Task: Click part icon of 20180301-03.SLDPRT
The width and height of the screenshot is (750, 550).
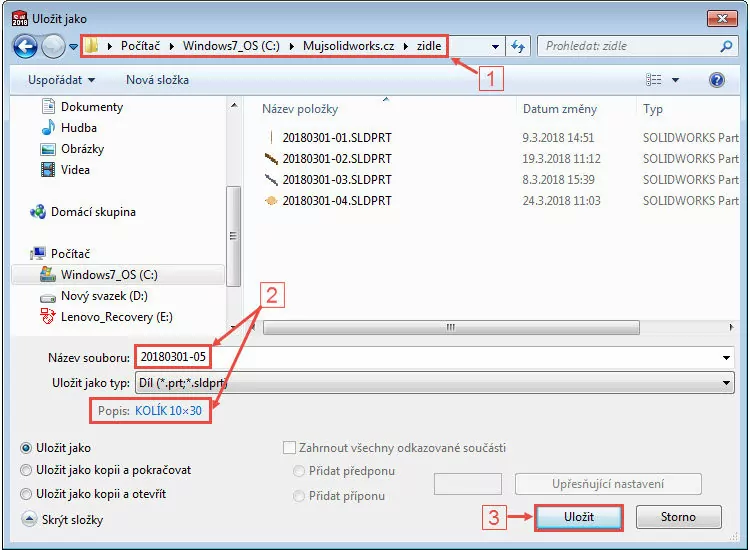Action: click(x=271, y=180)
